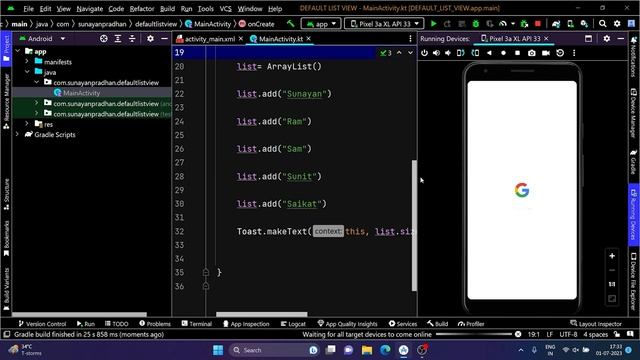The image size is (640, 360).
Task: Expand the manifests folder
Action: (27, 62)
